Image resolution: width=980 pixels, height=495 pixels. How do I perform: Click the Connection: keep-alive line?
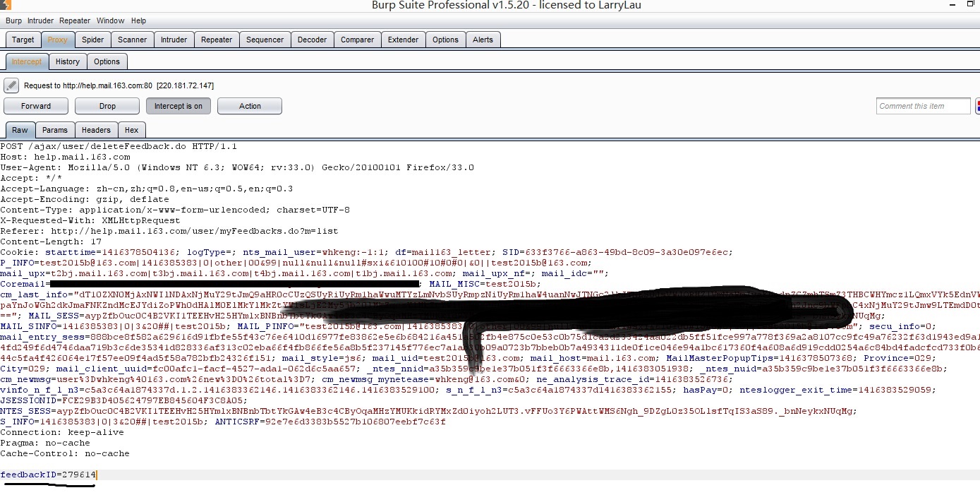click(62, 432)
